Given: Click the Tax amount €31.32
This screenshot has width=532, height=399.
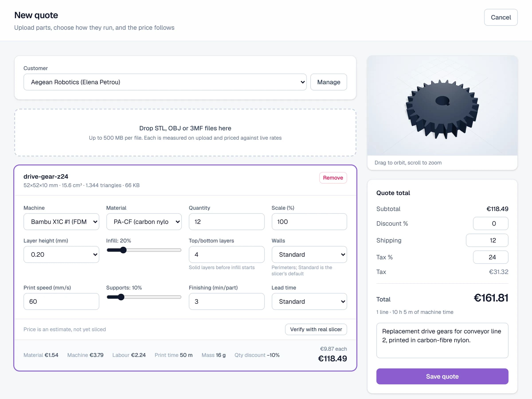Looking at the screenshot, I should 498,272.
